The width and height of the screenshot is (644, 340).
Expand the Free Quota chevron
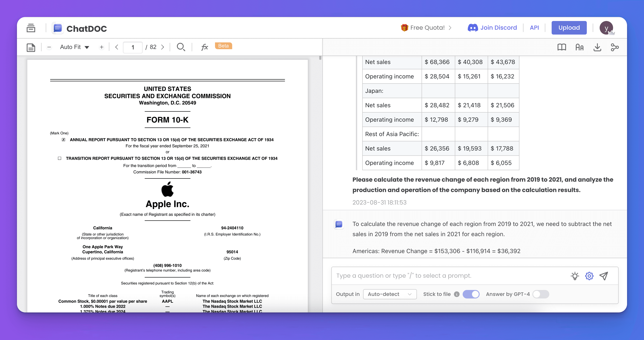(450, 28)
